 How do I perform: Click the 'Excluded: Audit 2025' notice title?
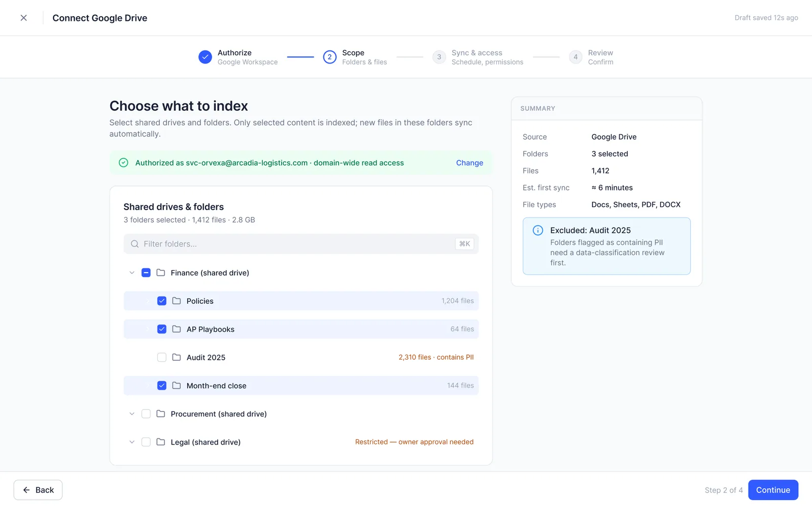click(590, 231)
